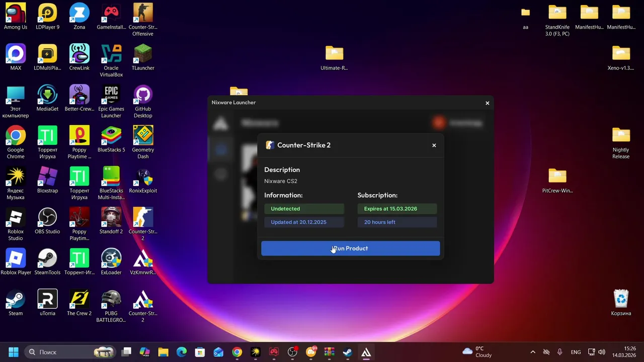644x362 pixels.
Task: Open the Яндекс Музыка desktop shortcut
Action: pyautogui.click(x=16, y=184)
